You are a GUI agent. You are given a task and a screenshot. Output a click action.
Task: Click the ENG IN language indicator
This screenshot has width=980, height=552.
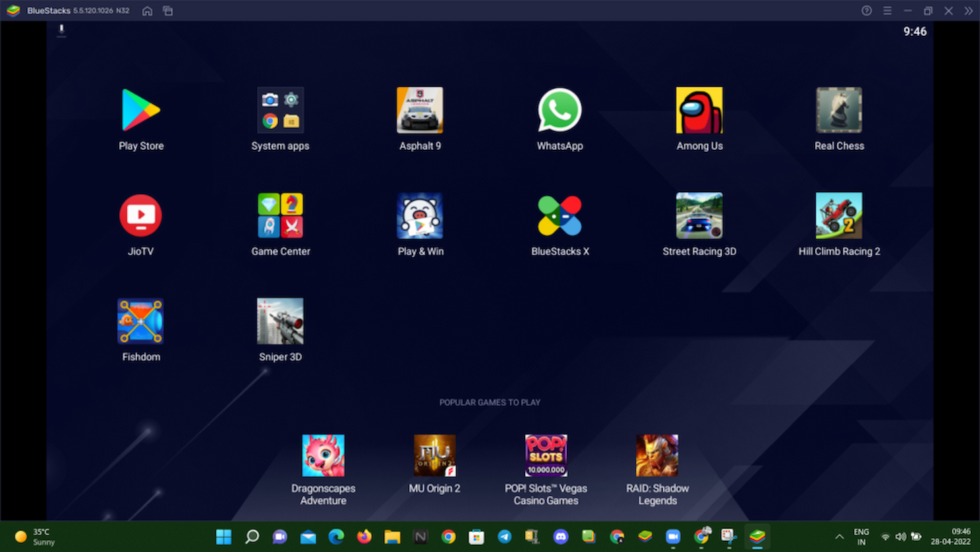[x=861, y=536]
